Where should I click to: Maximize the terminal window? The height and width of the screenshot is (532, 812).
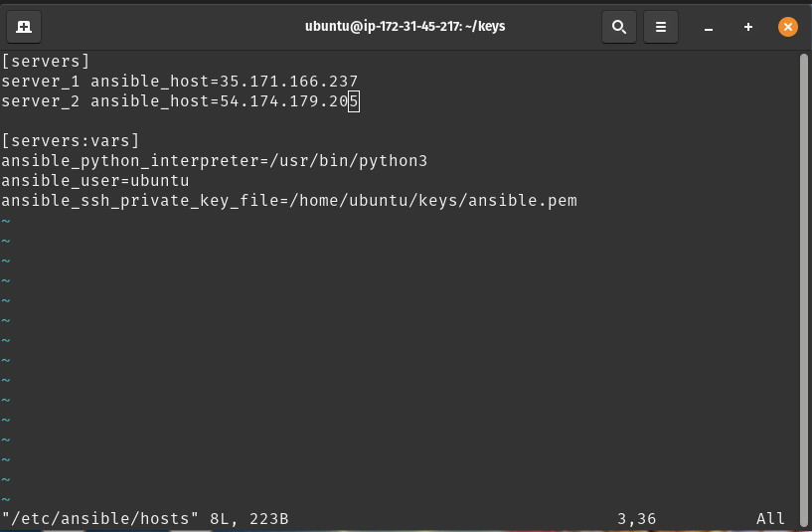click(x=747, y=27)
